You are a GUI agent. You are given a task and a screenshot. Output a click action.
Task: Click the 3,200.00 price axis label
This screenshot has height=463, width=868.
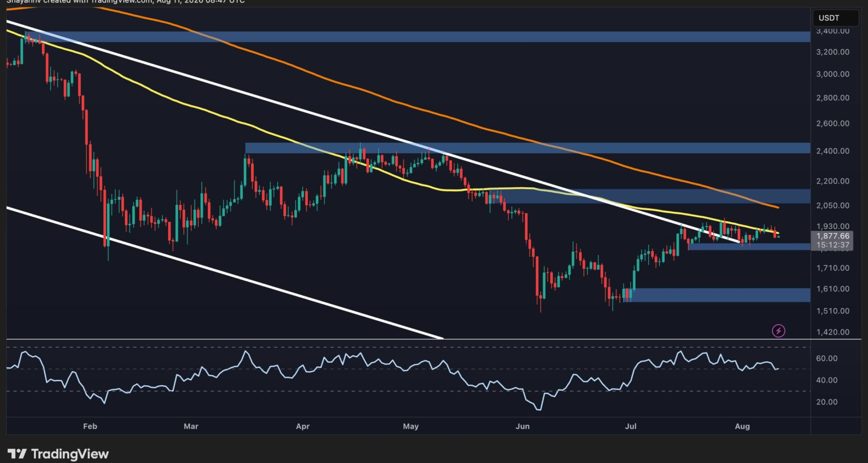(x=832, y=52)
